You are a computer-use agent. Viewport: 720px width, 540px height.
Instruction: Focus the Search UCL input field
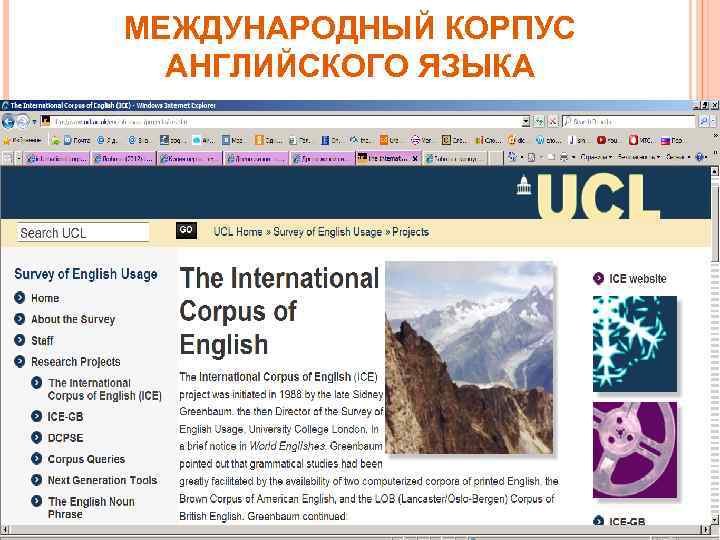[83, 232]
